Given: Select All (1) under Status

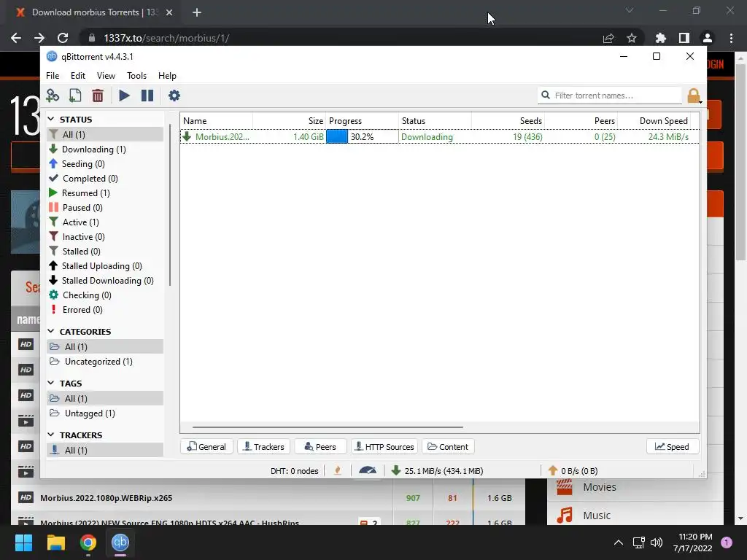Looking at the screenshot, I should [105, 134].
